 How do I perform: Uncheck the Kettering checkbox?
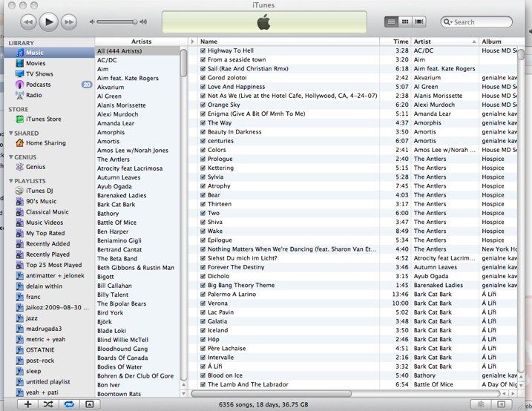[x=203, y=168]
